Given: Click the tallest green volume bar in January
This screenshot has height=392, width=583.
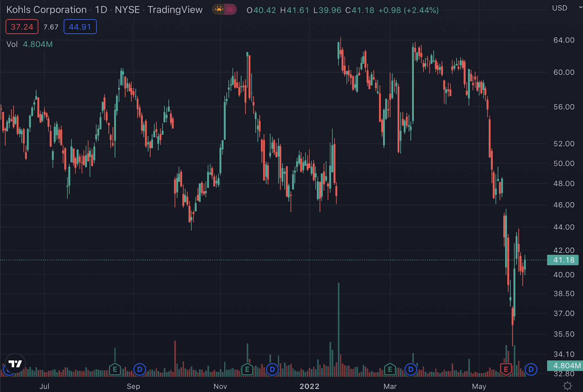Looking at the screenshot, I should (339, 329).
